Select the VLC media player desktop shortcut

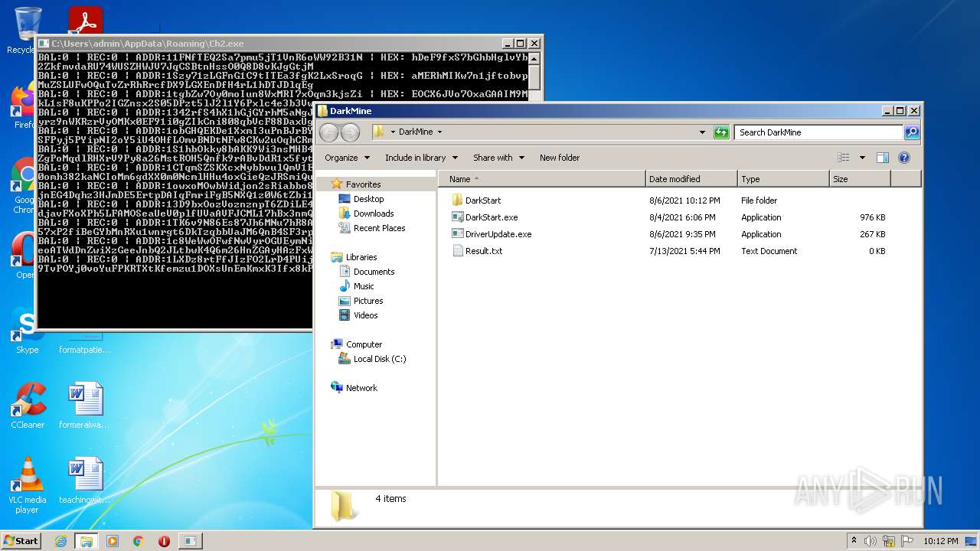coord(28,485)
